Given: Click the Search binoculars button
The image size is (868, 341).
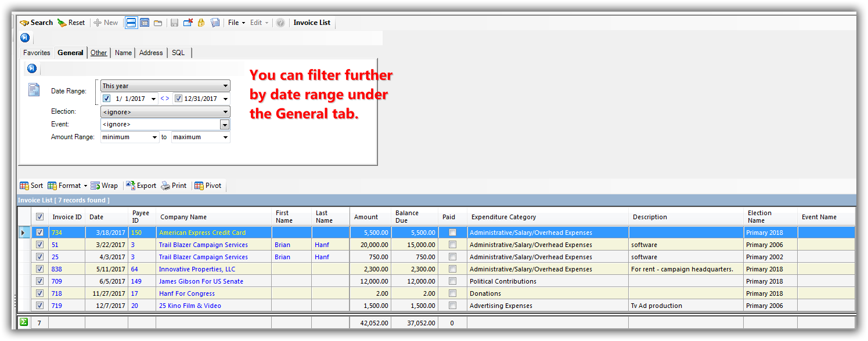Looking at the screenshot, I should pos(36,23).
